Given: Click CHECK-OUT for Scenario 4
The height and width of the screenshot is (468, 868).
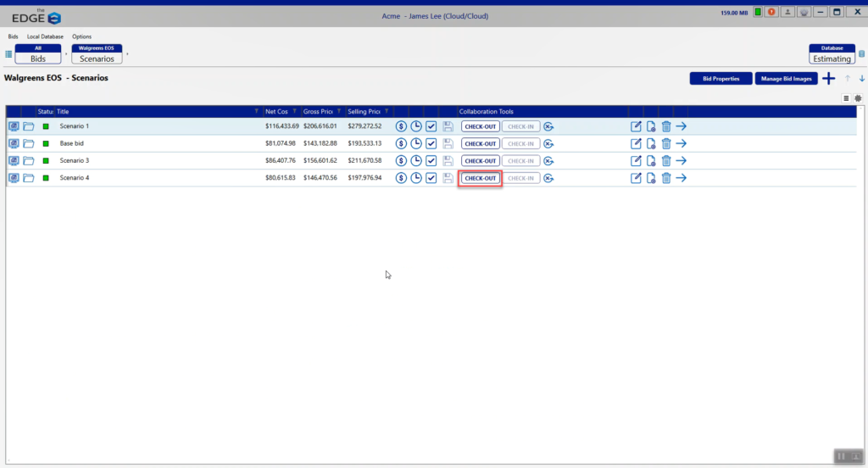Looking at the screenshot, I should point(480,178).
